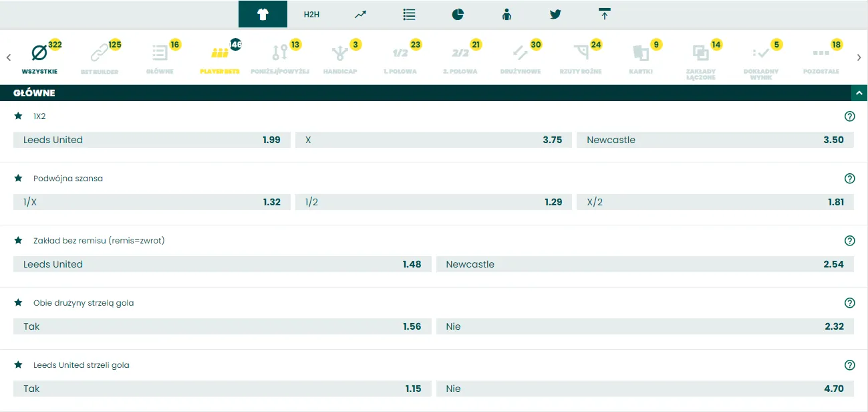This screenshot has height=412, width=868.
Task: Select Leeds United at odds 1.99
Action: [x=152, y=140]
